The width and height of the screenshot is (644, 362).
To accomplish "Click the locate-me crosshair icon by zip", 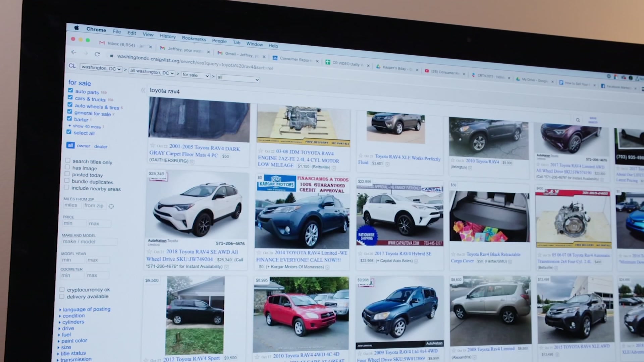I will coord(111,206).
